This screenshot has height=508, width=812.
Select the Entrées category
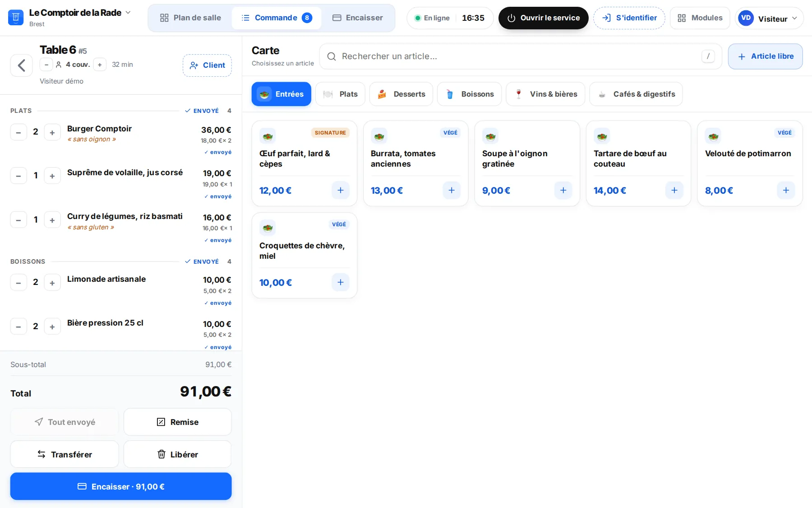click(x=281, y=94)
